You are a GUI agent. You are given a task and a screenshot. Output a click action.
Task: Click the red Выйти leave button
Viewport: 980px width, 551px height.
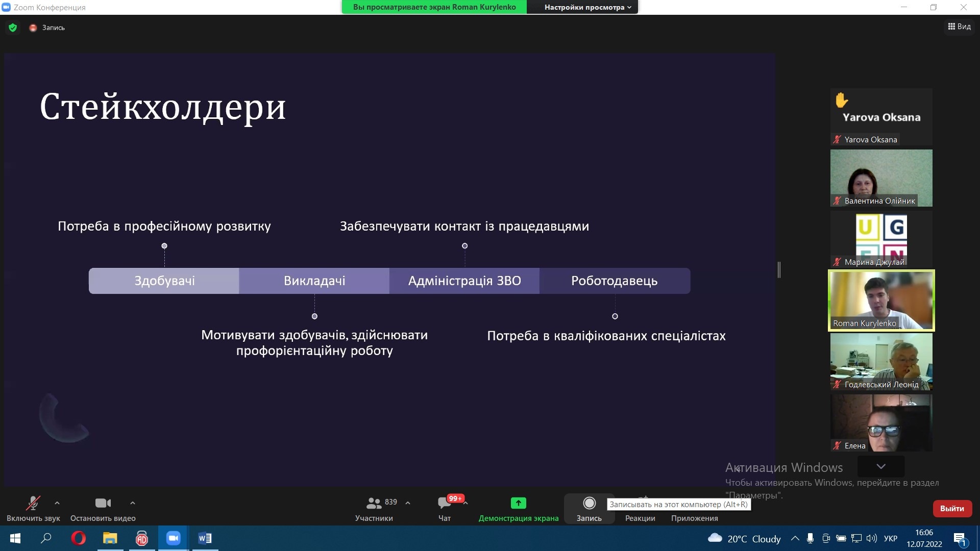pos(952,508)
